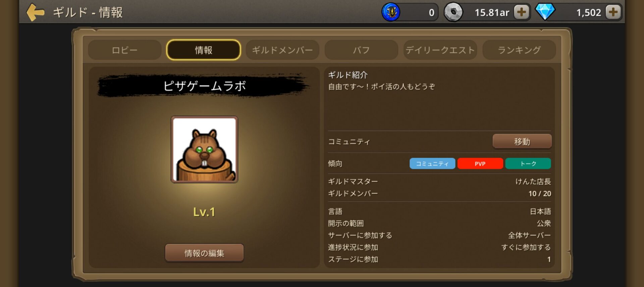Click the 移動 community button
Image resolution: width=644 pixels, height=287 pixels.
[522, 141]
